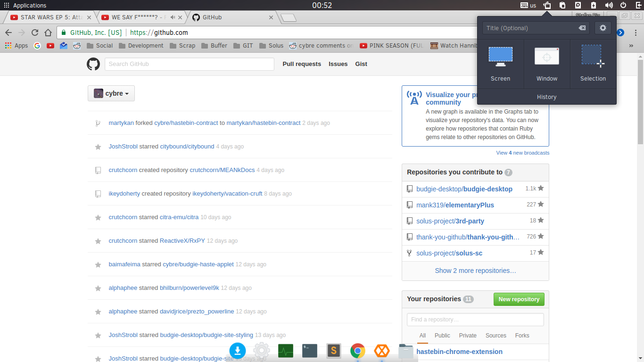Go to the browser home page
The width and height of the screenshot is (644, 362).
(48, 33)
